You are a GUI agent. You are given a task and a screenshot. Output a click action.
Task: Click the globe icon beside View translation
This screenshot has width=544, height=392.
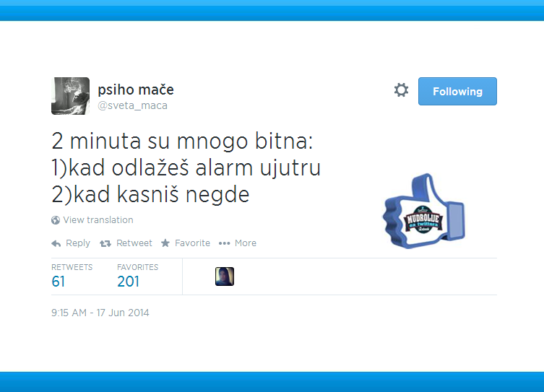point(56,220)
